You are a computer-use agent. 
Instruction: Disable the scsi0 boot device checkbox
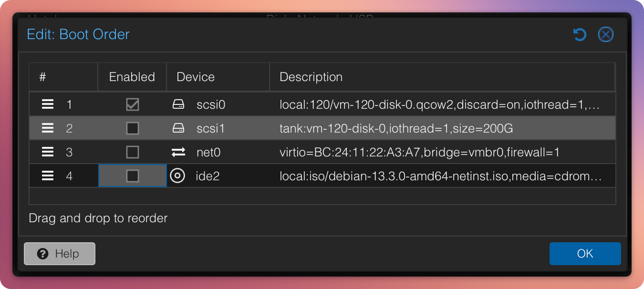point(132,104)
